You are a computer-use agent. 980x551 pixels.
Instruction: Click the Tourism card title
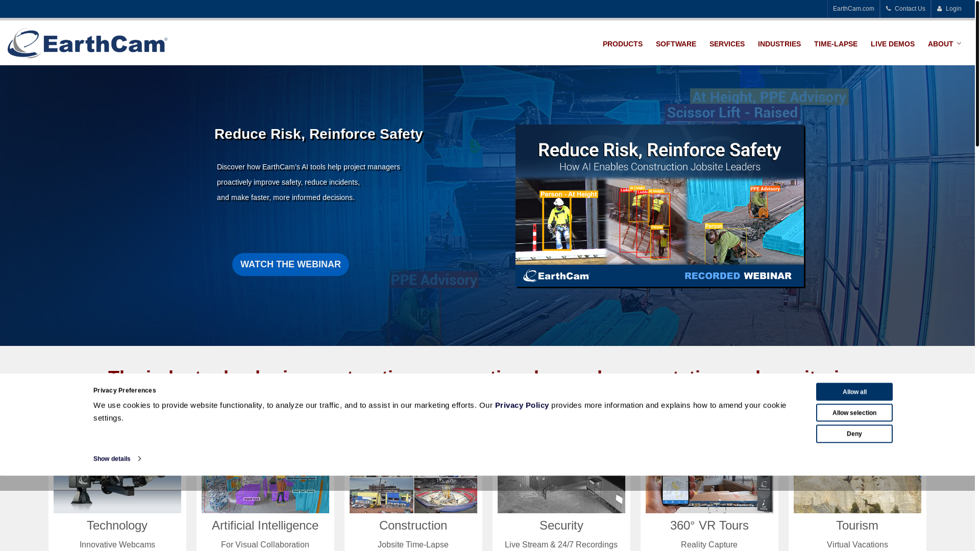(857, 525)
